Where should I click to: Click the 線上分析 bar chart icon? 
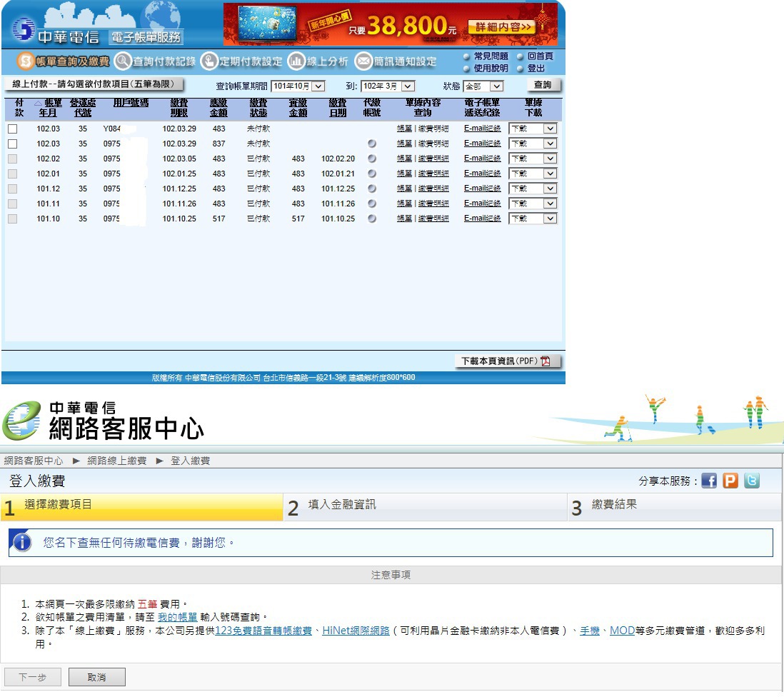tap(296, 61)
